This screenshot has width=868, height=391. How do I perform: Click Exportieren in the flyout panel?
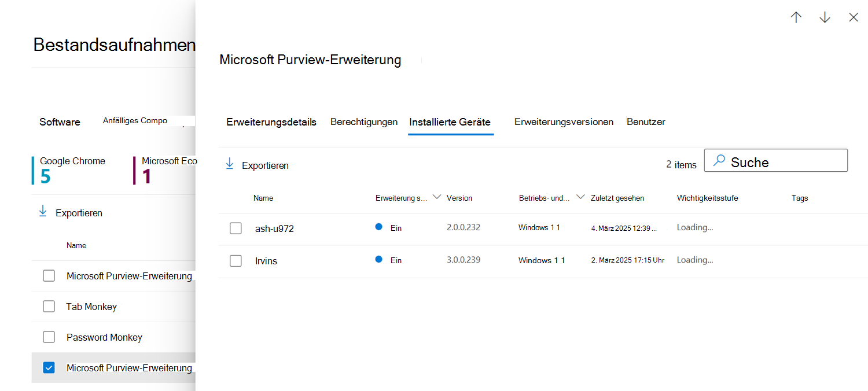(x=265, y=165)
